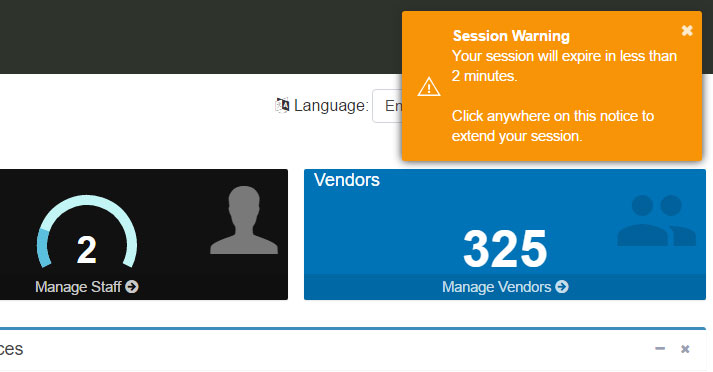
Task: Click the Session Warning title text
Action: pyautogui.click(x=511, y=35)
